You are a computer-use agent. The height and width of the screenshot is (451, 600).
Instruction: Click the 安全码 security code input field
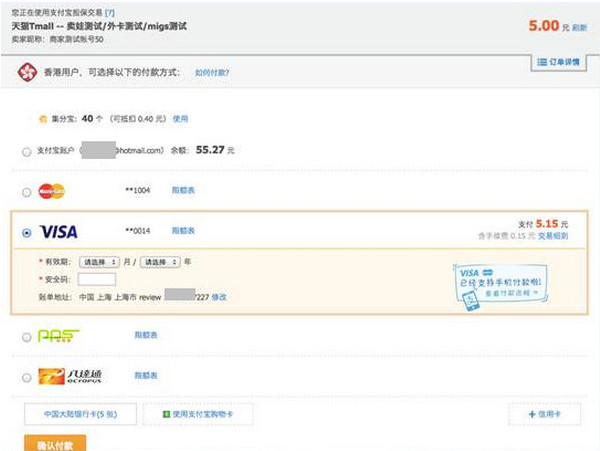coord(97,279)
